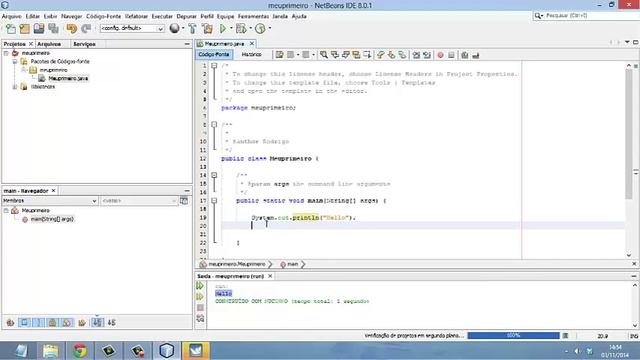Click the Stop Macro Recording icon
This screenshot has width=640, height=360.
(x=451, y=55)
